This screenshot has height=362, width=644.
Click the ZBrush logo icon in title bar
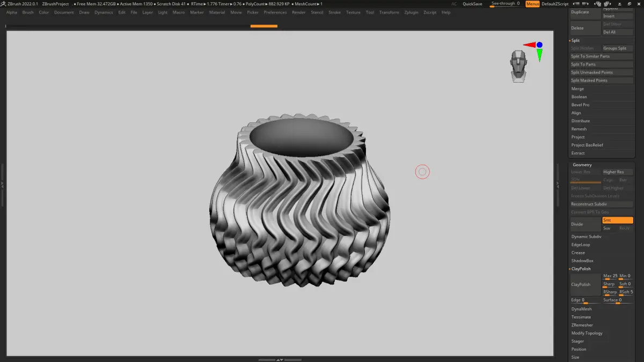click(3, 4)
